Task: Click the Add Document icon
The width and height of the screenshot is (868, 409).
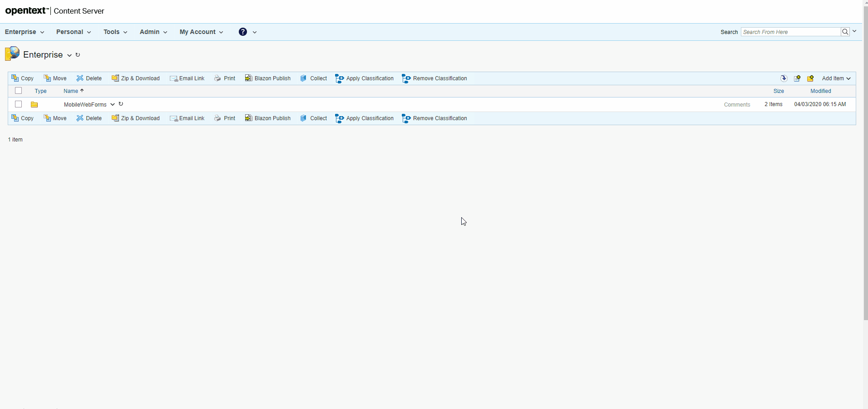Action: (797, 78)
